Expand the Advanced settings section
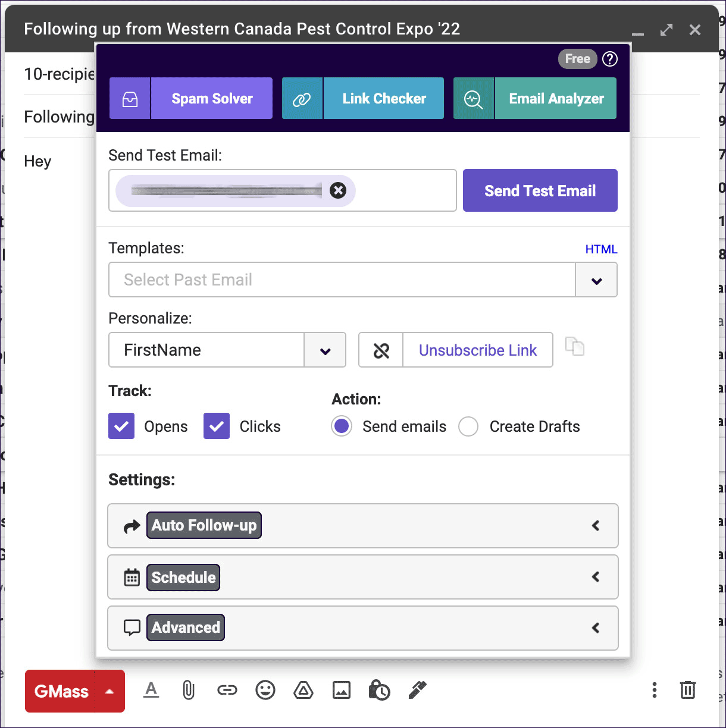726x728 pixels. coord(363,627)
